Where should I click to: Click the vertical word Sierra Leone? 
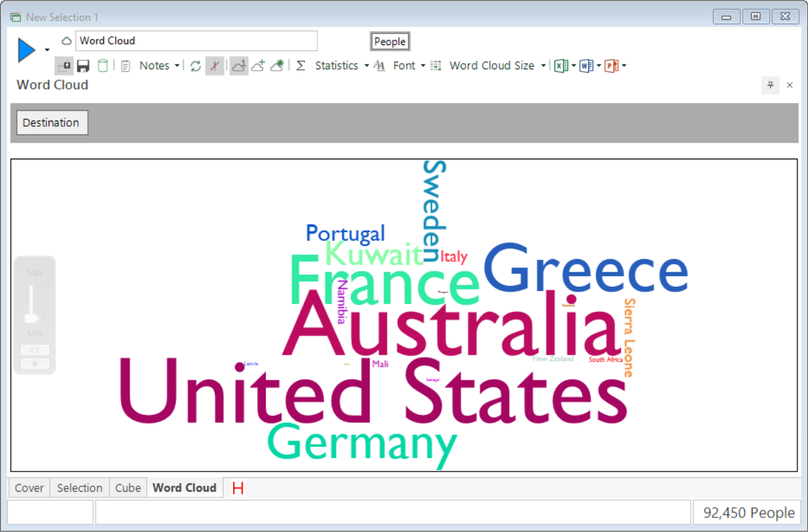tap(629, 337)
